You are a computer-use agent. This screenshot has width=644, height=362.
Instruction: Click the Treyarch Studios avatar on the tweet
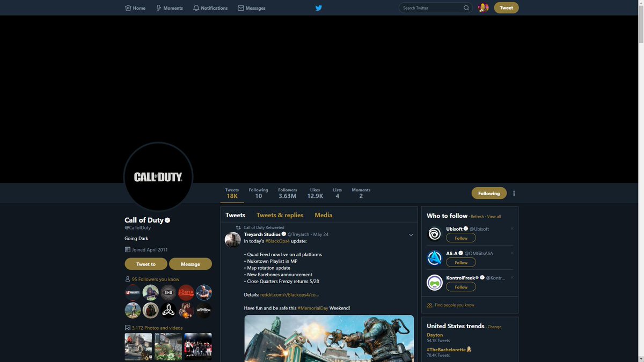232,240
